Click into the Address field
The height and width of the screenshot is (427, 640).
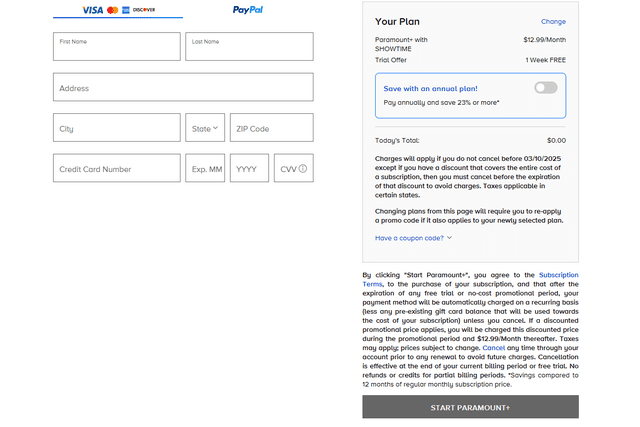pos(183,88)
